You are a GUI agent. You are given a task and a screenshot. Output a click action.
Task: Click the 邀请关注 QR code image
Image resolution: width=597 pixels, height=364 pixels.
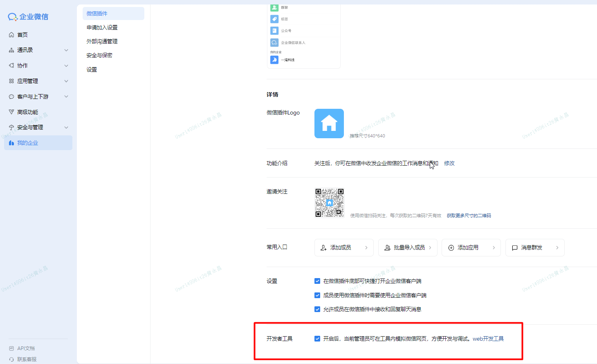[329, 202]
